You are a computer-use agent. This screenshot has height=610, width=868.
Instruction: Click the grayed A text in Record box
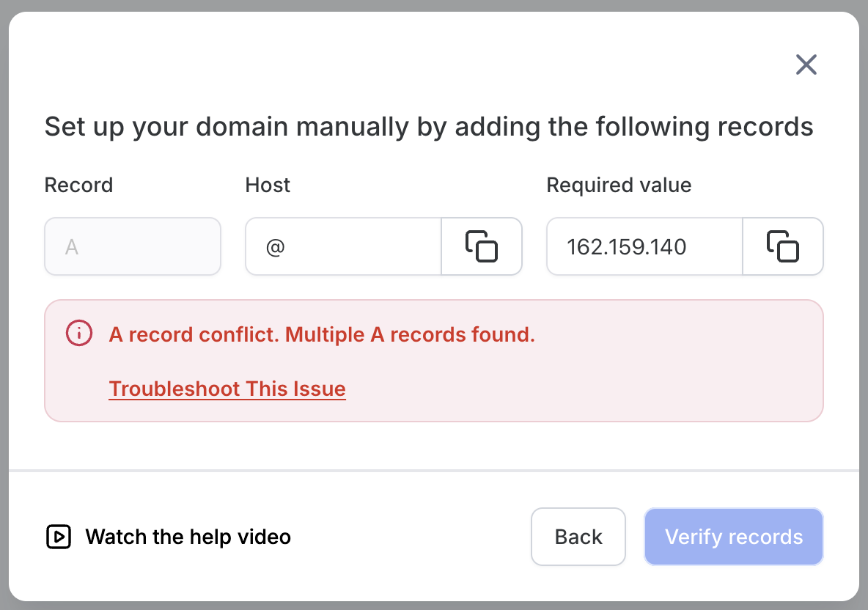click(x=71, y=247)
